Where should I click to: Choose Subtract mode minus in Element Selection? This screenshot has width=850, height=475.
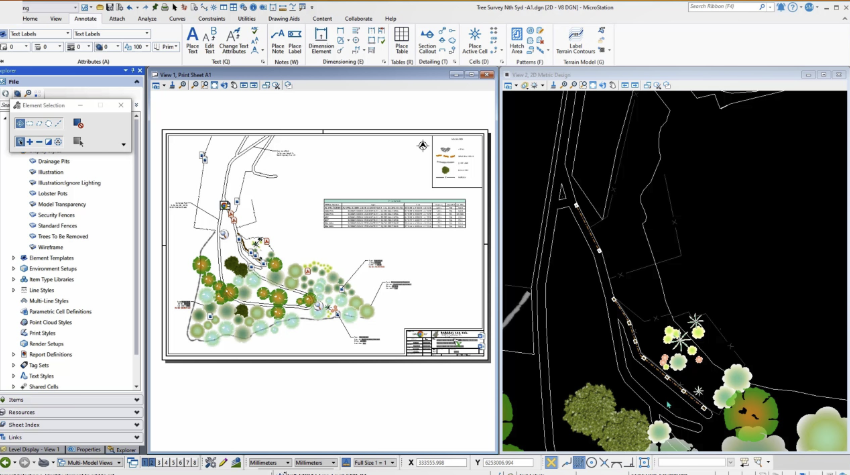(39, 142)
